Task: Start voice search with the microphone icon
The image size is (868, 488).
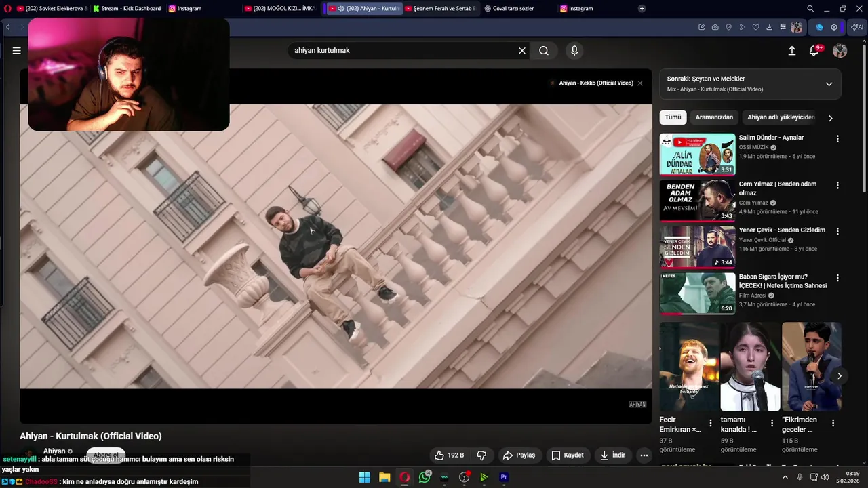Action: click(574, 50)
